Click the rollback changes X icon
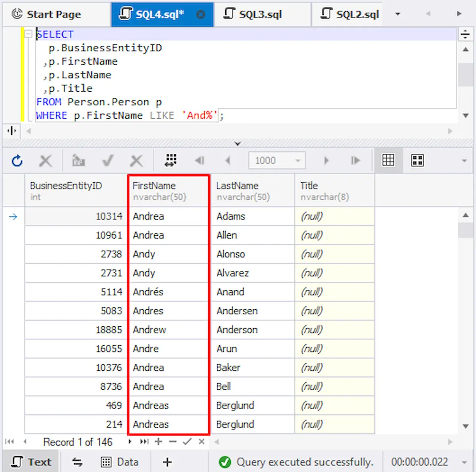 (x=136, y=160)
